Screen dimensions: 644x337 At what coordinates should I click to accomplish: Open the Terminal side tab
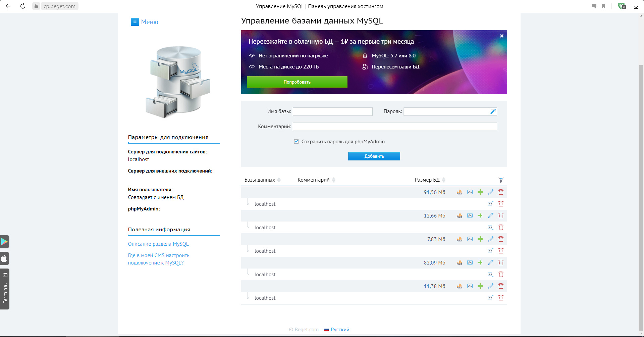click(x=5, y=289)
